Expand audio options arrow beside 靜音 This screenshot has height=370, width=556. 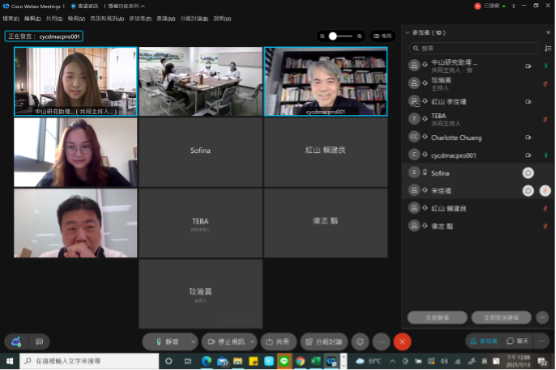[193, 342]
